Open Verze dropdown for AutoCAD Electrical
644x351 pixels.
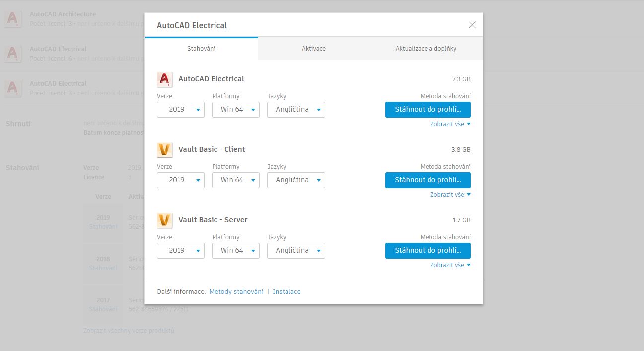pos(181,110)
